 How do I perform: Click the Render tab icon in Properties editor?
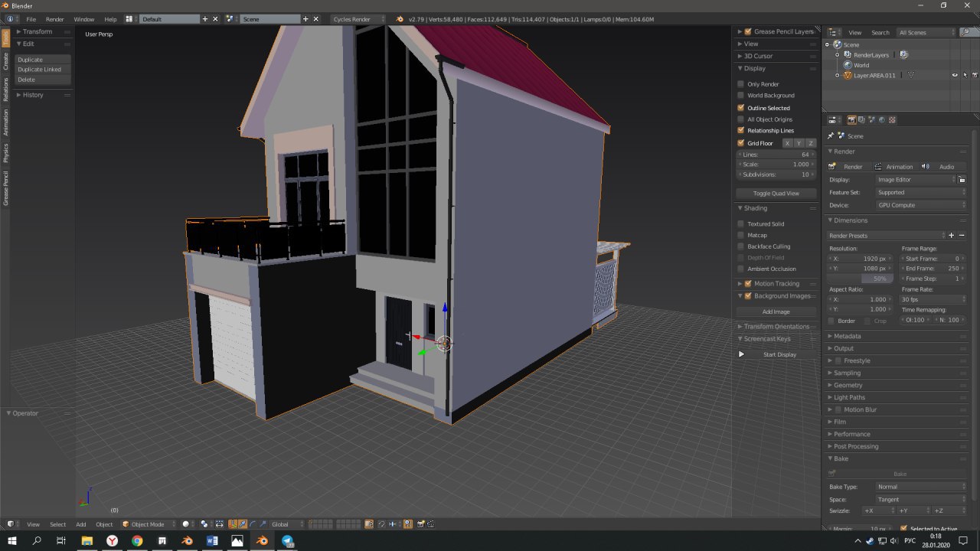(851, 120)
